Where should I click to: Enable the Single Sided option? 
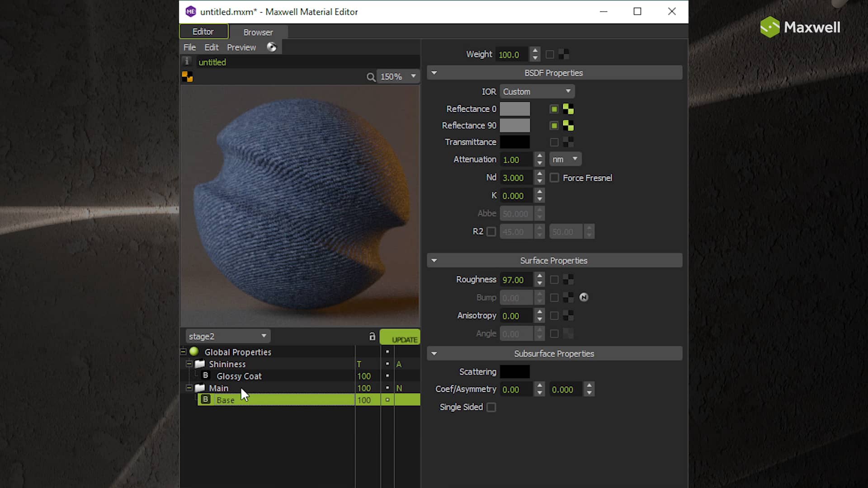(x=491, y=407)
